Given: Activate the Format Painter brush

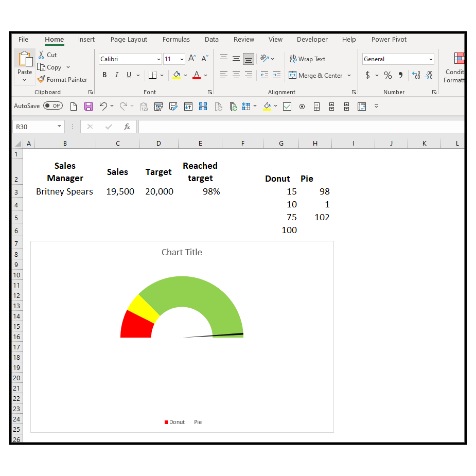Looking at the screenshot, I should coord(62,80).
